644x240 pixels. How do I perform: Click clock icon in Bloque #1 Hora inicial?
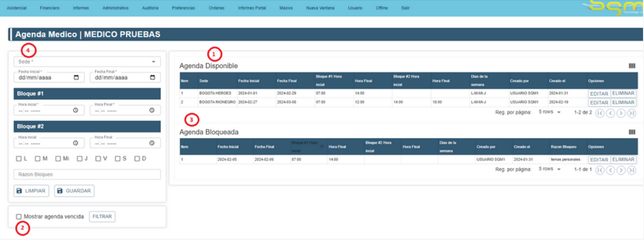[x=76, y=110]
